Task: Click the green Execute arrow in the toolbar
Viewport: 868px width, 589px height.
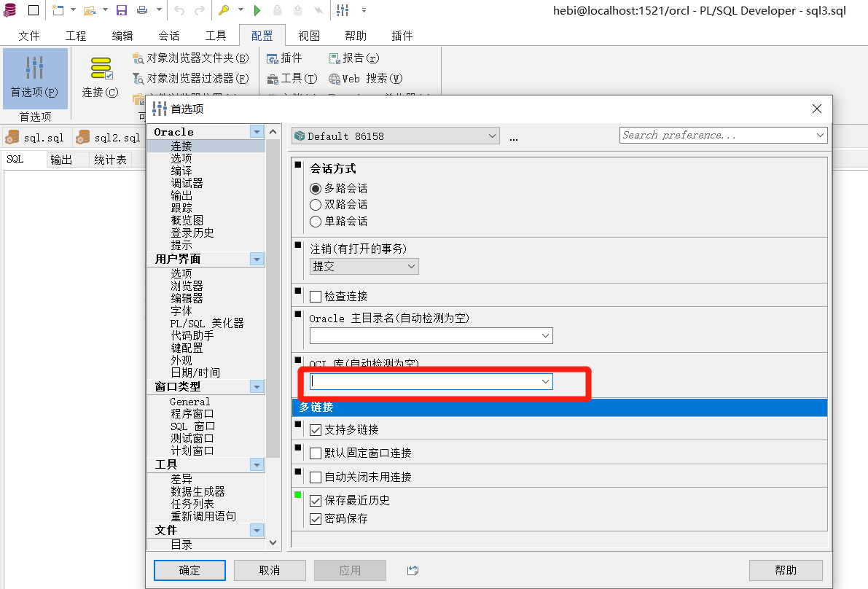Action: click(257, 9)
